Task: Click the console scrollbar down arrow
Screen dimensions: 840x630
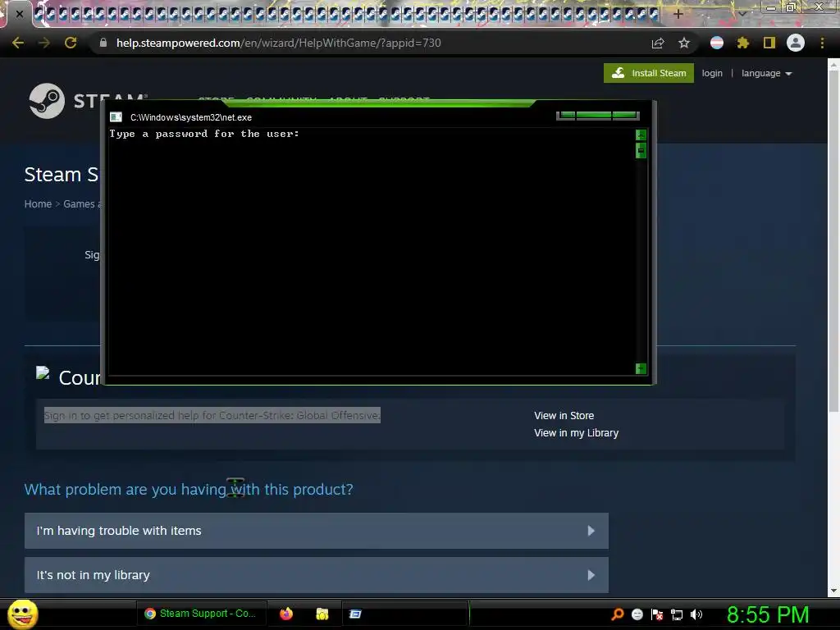Action: [x=641, y=368]
